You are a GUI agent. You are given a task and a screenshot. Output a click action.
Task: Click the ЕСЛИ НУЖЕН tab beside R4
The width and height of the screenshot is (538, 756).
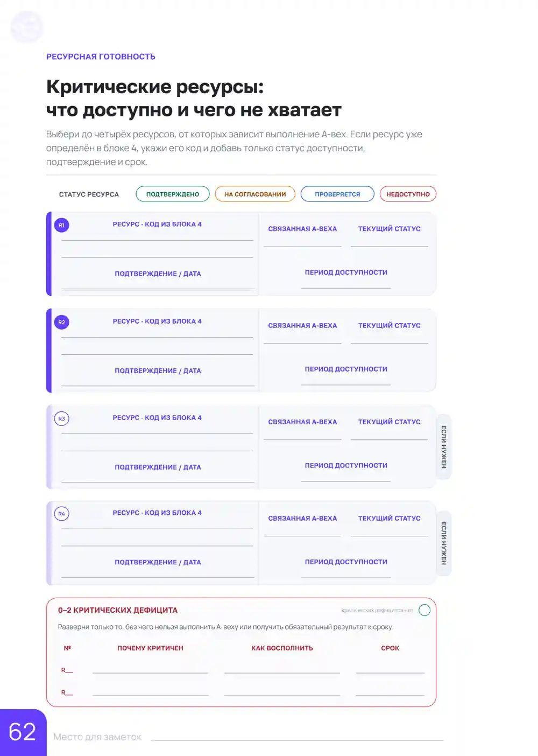point(444,543)
